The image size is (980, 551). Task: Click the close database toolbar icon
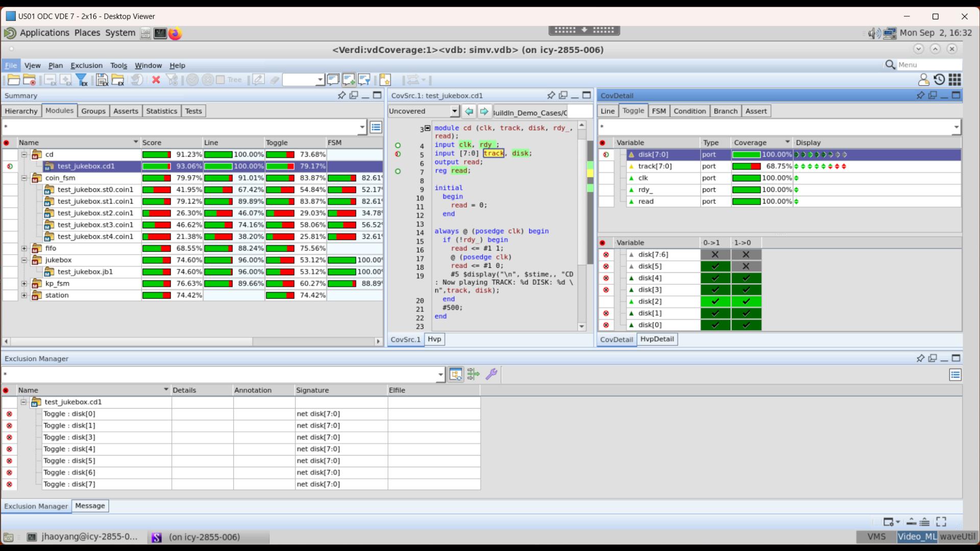[30, 80]
